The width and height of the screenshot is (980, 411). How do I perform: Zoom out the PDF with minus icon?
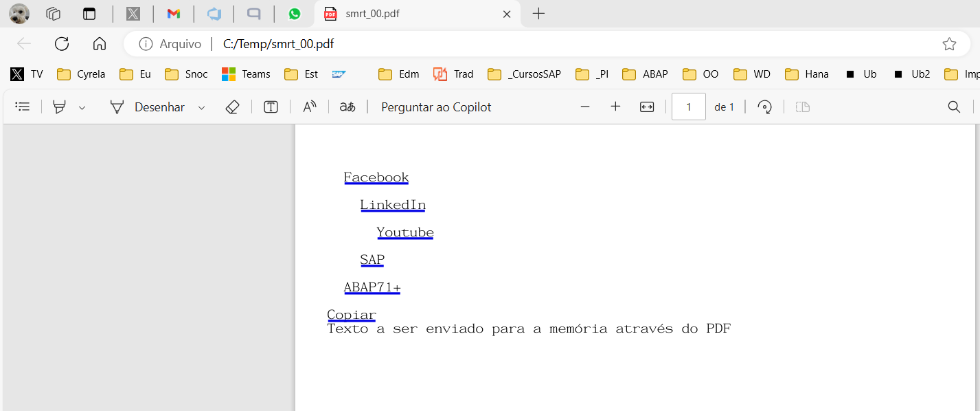pyautogui.click(x=585, y=107)
